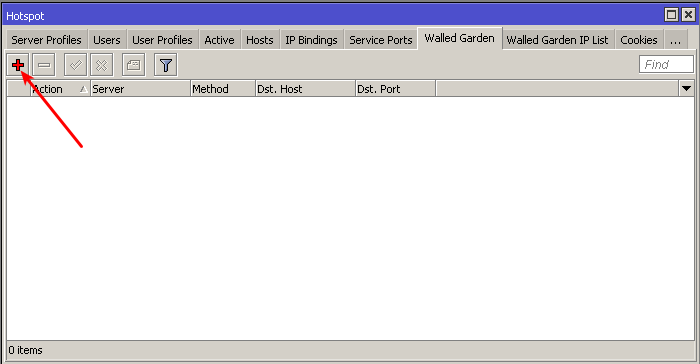The width and height of the screenshot is (700, 364).
Task: Sort by the Action column header
Action: (60, 88)
